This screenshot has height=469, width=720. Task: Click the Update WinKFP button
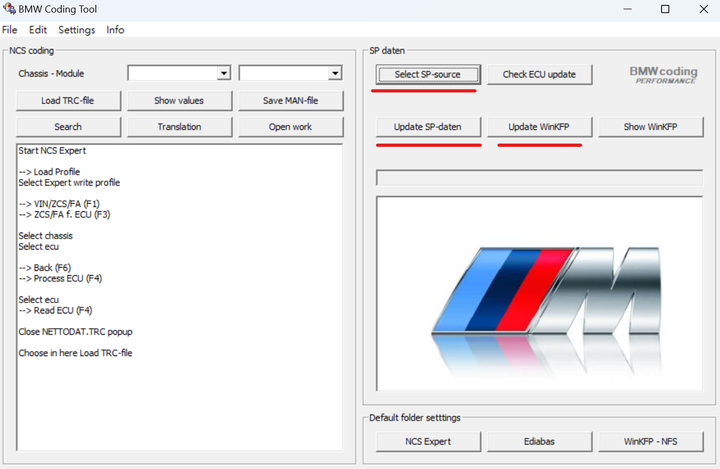pos(540,127)
